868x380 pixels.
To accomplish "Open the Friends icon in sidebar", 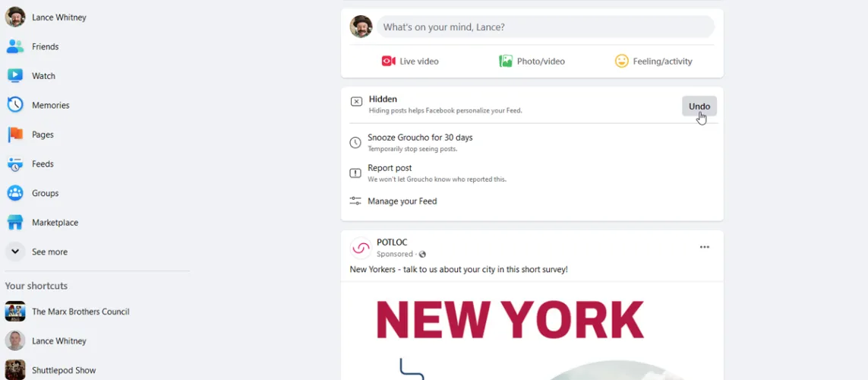I will tap(15, 46).
